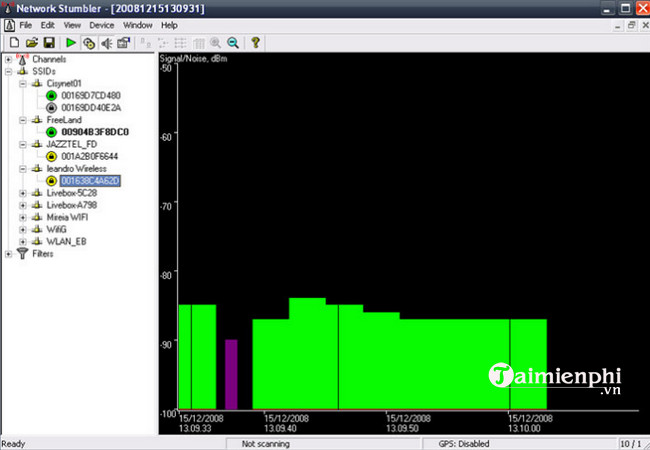Click the yellow Help question mark icon

256,43
